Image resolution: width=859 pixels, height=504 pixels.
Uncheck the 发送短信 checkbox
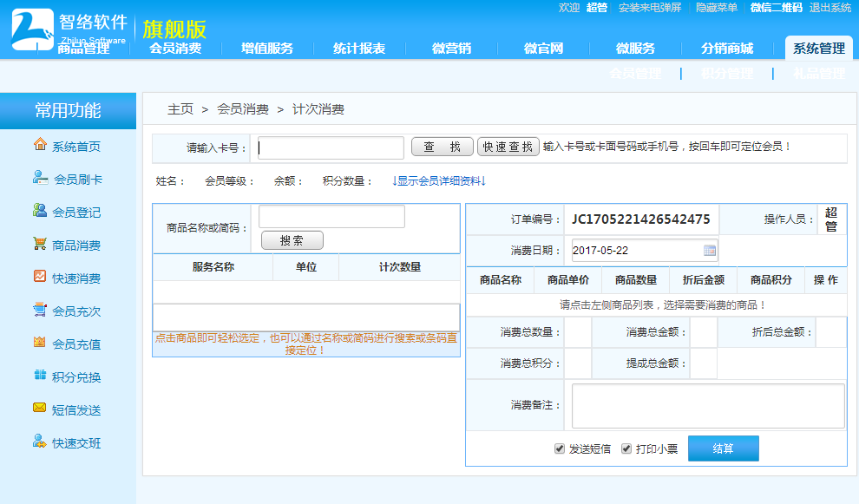(x=560, y=448)
